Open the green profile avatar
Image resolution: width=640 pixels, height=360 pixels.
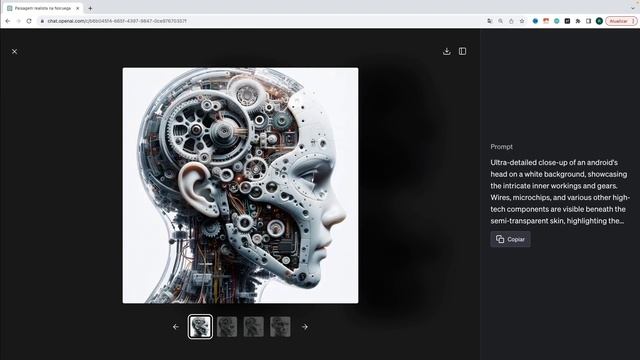click(x=599, y=21)
